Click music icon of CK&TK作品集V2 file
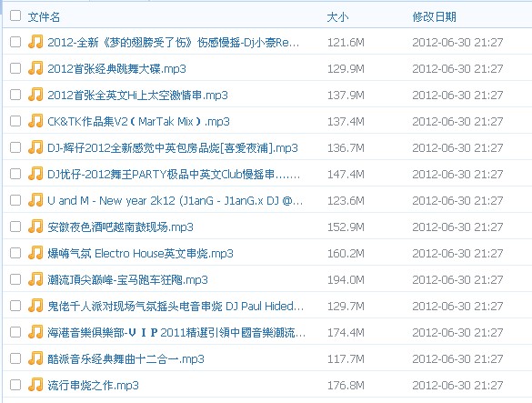Viewport: 532px width, 403px height. point(35,121)
